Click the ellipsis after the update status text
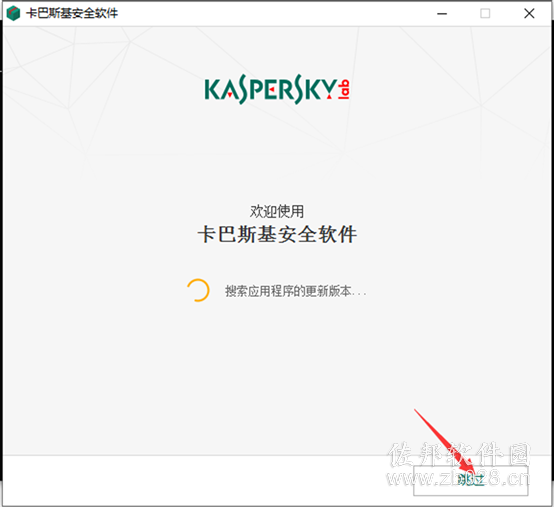The image size is (554, 507). click(x=359, y=294)
